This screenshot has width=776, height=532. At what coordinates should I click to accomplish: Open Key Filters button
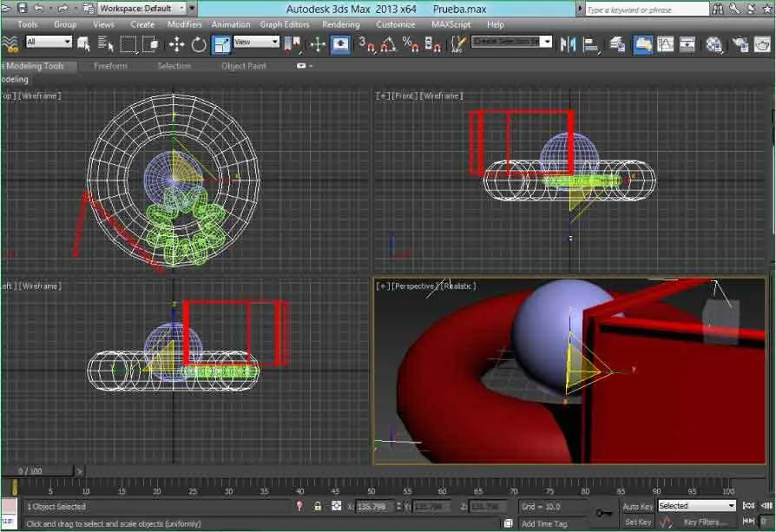pos(706,522)
